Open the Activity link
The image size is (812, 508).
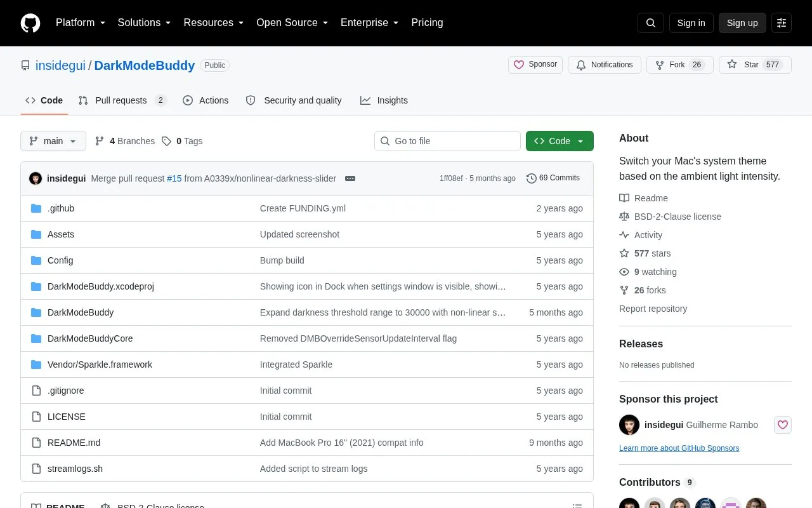(641, 235)
